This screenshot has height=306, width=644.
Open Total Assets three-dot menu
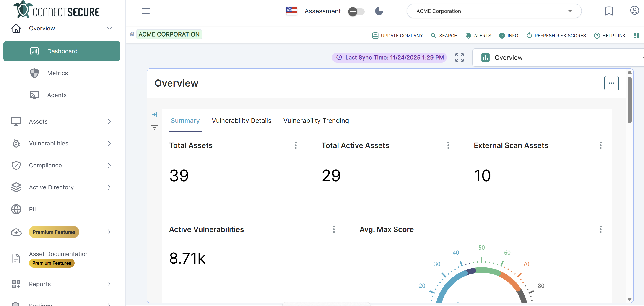[x=296, y=145]
